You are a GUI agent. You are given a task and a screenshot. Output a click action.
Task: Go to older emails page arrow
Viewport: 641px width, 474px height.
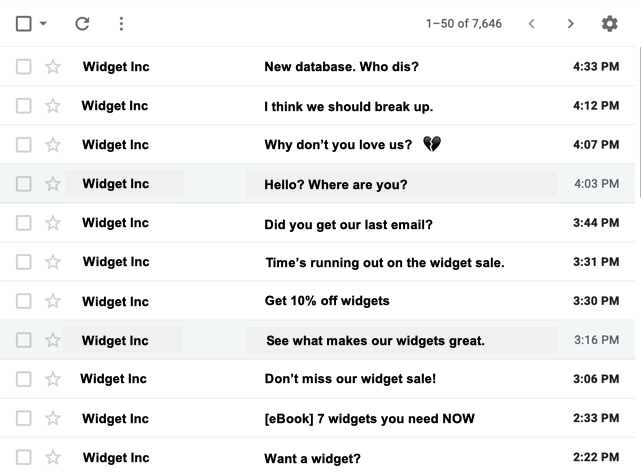tap(570, 23)
